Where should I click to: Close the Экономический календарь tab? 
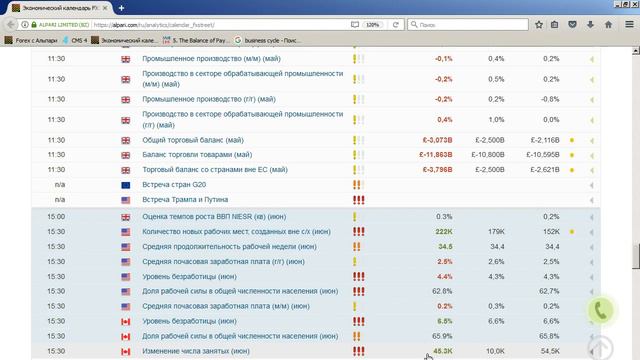tap(105, 8)
